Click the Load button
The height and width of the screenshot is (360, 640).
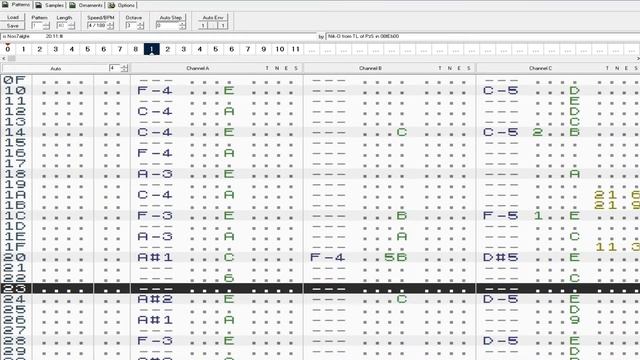pyautogui.click(x=13, y=17)
